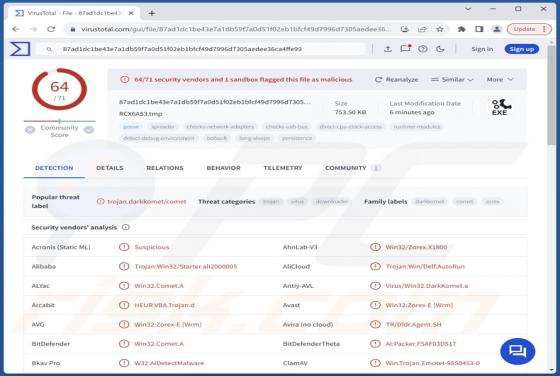Viewport: 560px width, 376px height.
Task: Click the 6 minutes ago modification date
Action: point(412,112)
